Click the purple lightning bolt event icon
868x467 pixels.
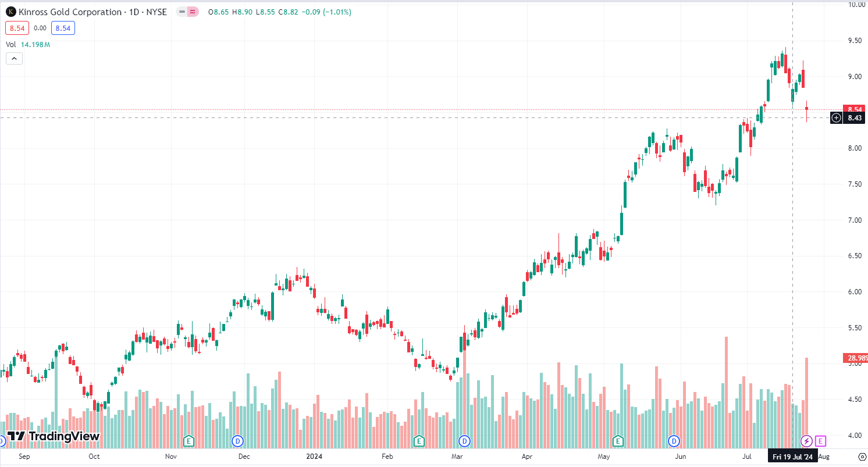[x=806, y=441]
